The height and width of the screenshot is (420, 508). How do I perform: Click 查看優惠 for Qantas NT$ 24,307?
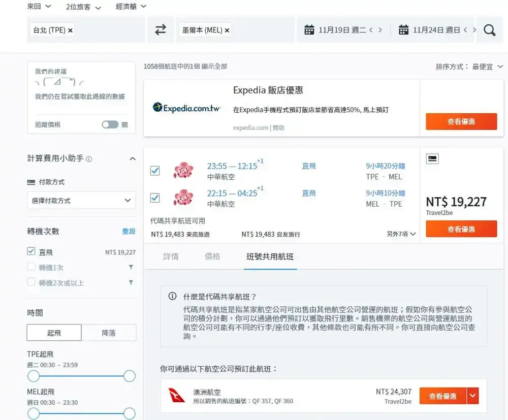tap(443, 396)
